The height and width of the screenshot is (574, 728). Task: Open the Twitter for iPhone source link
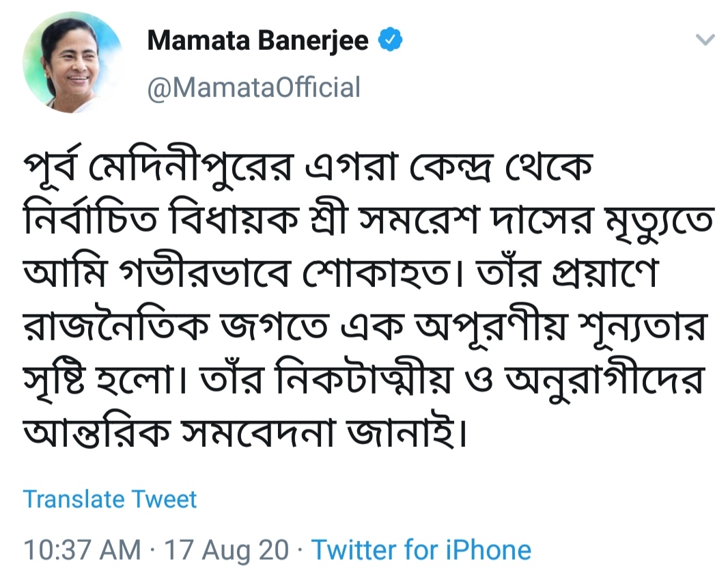coord(421,550)
